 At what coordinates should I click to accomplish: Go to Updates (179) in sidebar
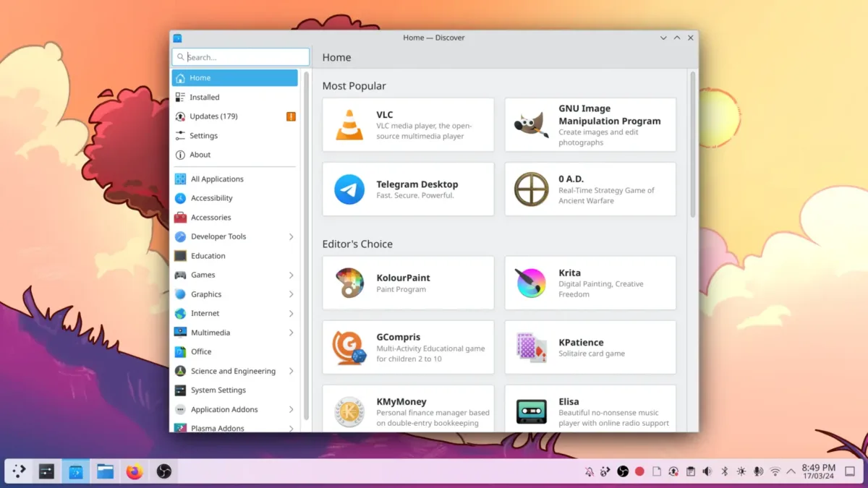[x=213, y=116]
